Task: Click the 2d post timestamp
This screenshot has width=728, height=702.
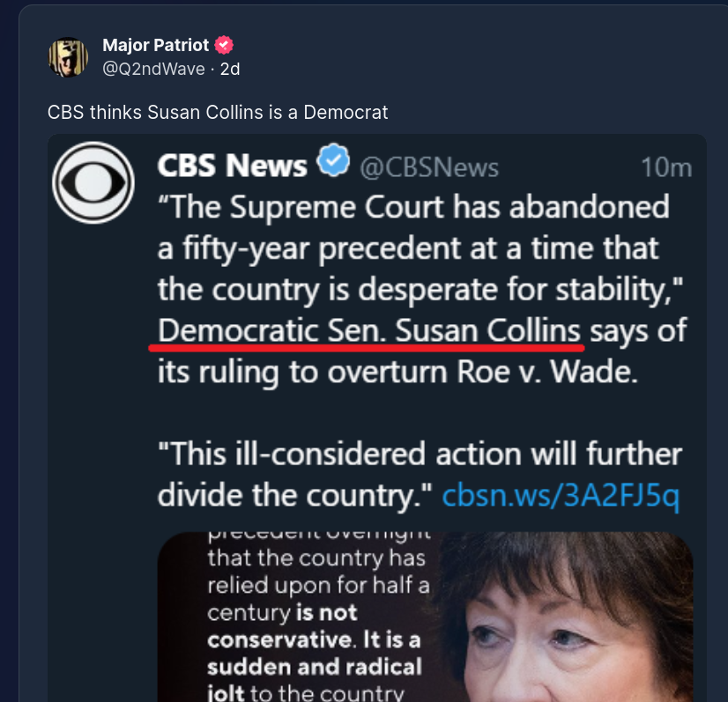Action: (229, 69)
